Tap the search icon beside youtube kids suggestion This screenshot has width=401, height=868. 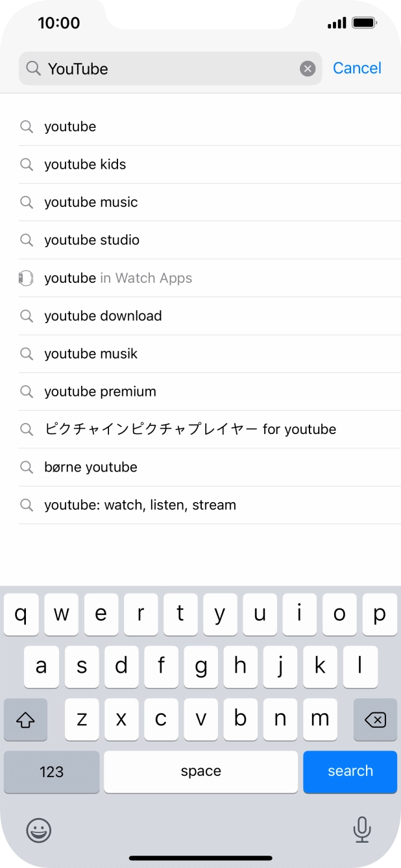coord(27,164)
